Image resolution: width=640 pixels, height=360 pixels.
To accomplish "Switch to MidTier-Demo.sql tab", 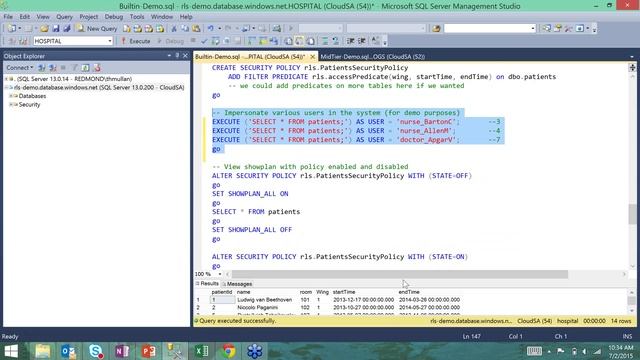I will click(372, 56).
